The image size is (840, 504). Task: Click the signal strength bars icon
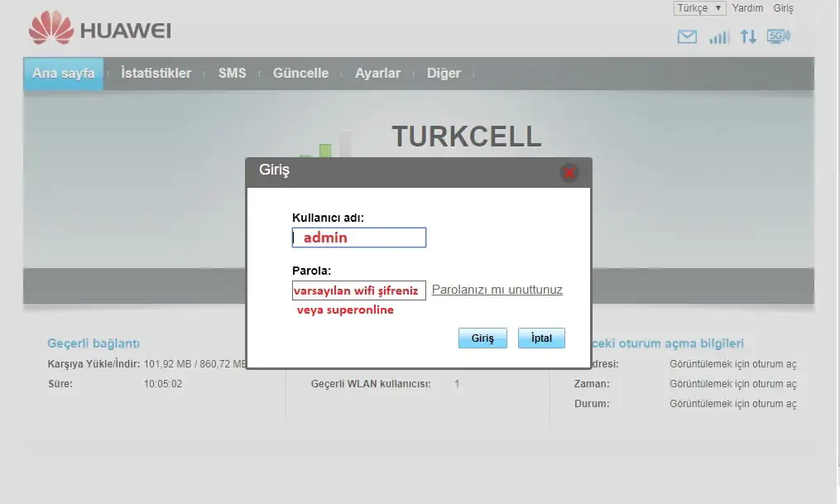pyautogui.click(x=719, y=36)
